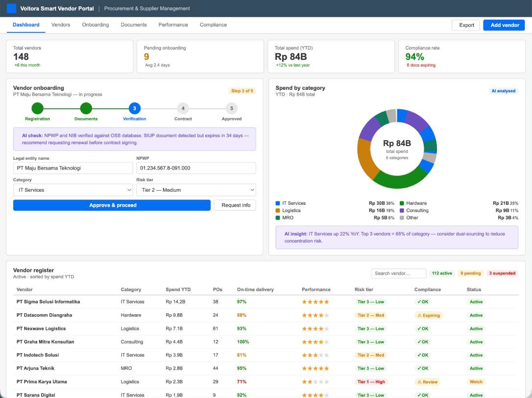This screenshot has width=532, height=398.
Task: Click the Other legend color swatch
Action: point(402,218)
